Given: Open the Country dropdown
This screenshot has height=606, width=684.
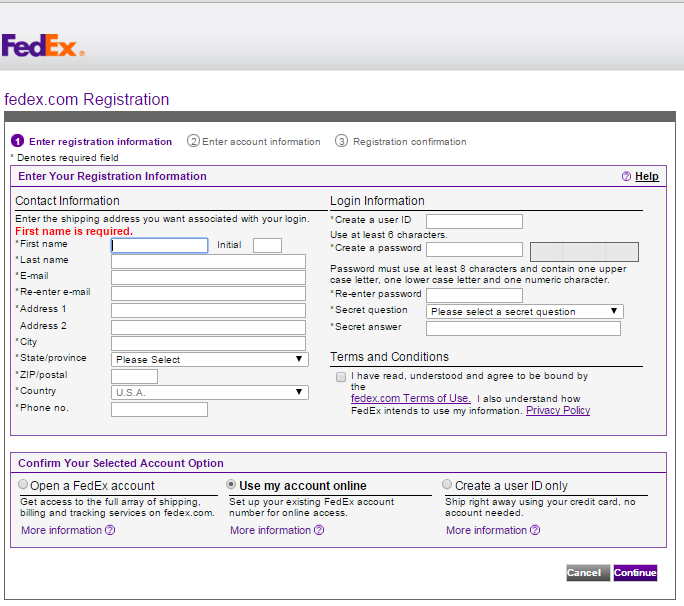Looking at the screenshot, I should pyautogui.click(x=209, y=392).
